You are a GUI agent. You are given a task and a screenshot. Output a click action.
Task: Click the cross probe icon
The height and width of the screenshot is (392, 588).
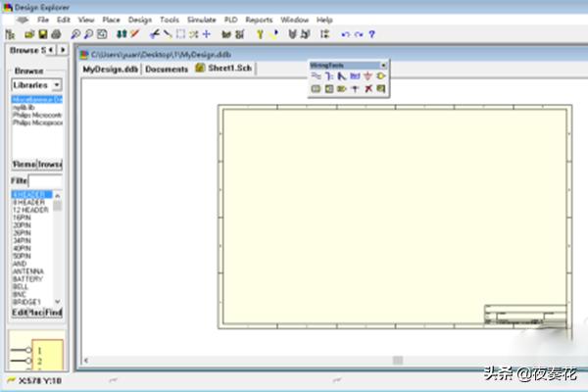pos(135,34)
